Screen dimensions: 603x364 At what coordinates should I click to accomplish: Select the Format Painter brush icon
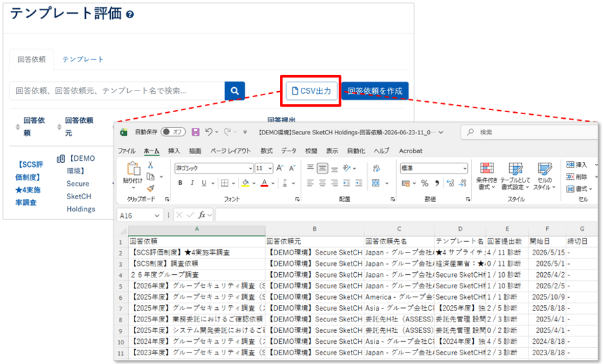pyautogui.click(x=150, y=188)
